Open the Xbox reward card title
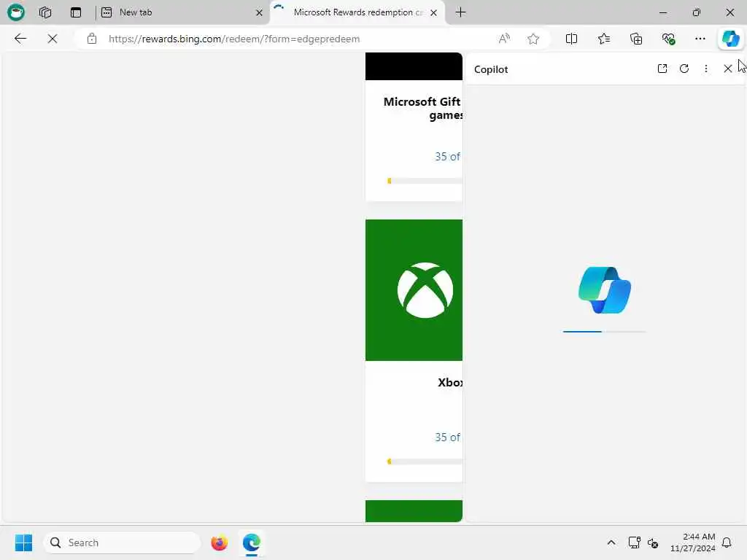 450,382
